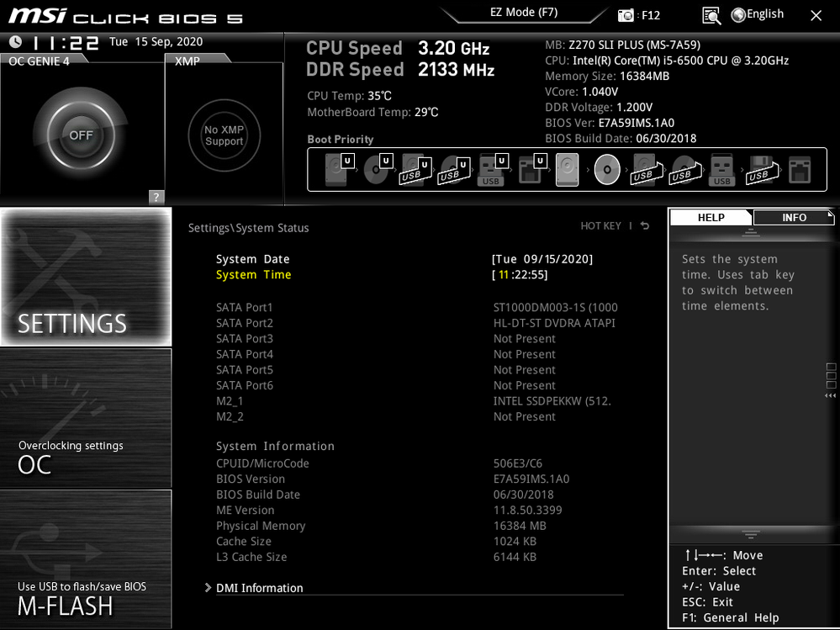Switch to the HELP tab
The height and width of the screenshot is (630, 840).
(711, 218)
